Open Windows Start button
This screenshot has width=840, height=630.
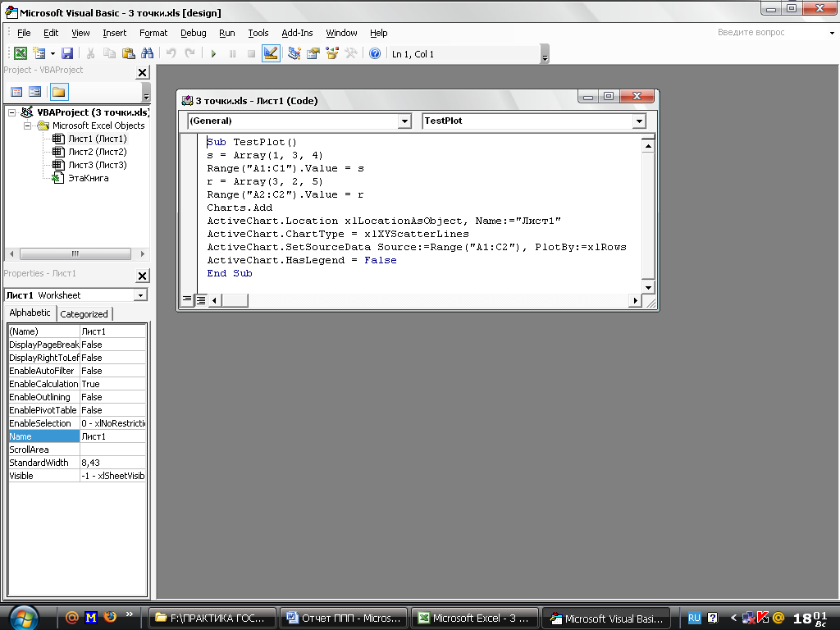coord(24,619)
